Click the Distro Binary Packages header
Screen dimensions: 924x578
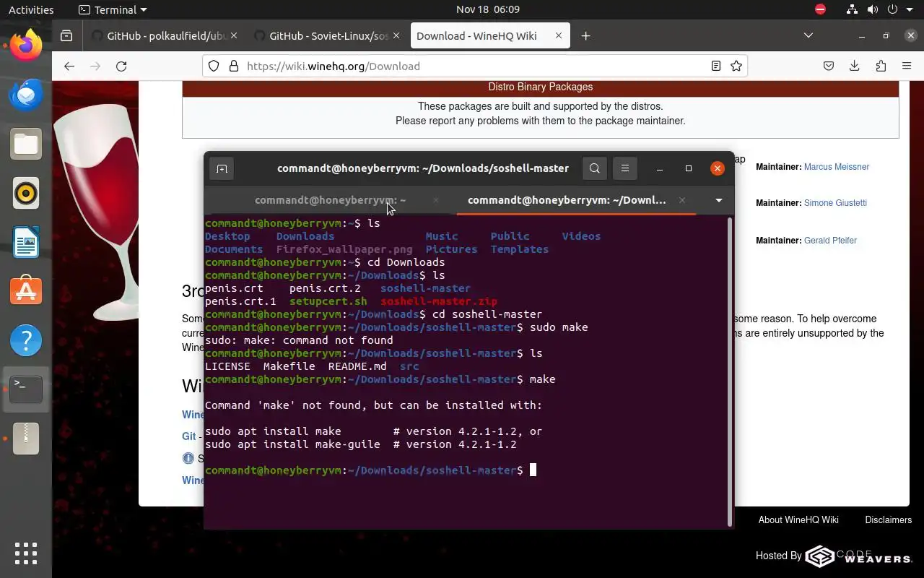[x=541, y=87]
